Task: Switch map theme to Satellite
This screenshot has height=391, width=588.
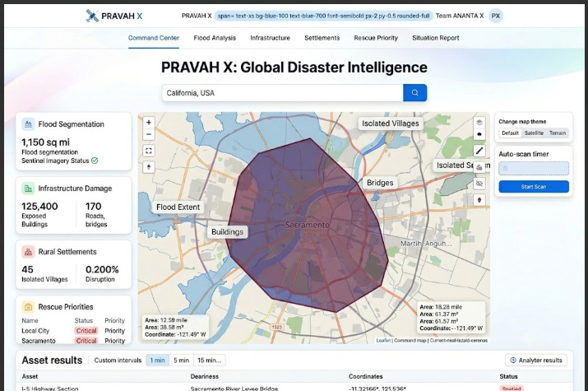Action: click(534, 133)
